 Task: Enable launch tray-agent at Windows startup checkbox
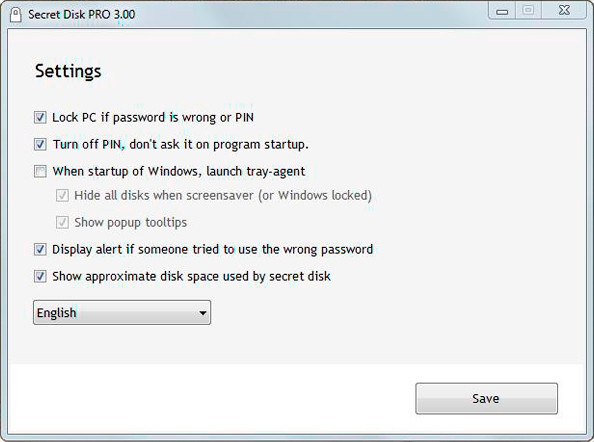pyautogui.click(x=40, y=171)
